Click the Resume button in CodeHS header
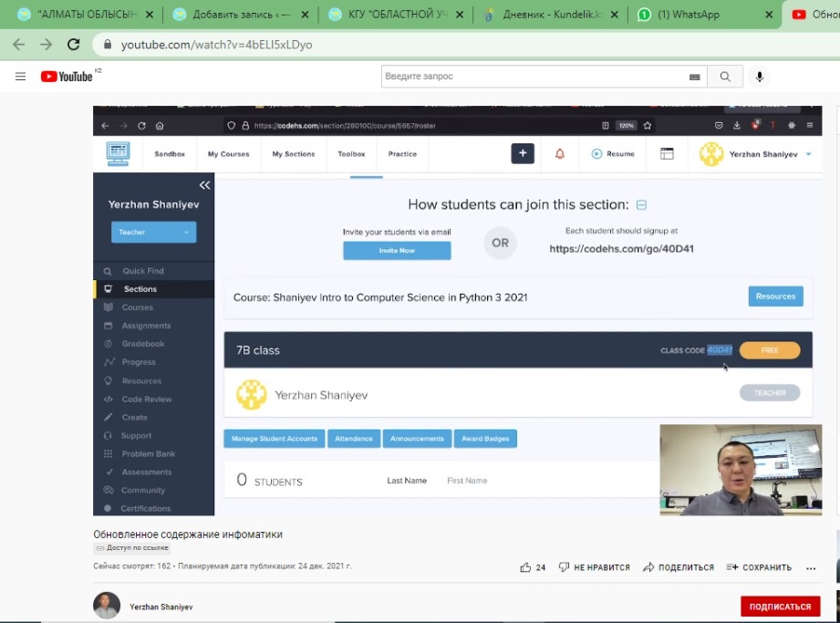Image resolution: width=840 pixels, height=623 pixels. [x=613, y=154]
